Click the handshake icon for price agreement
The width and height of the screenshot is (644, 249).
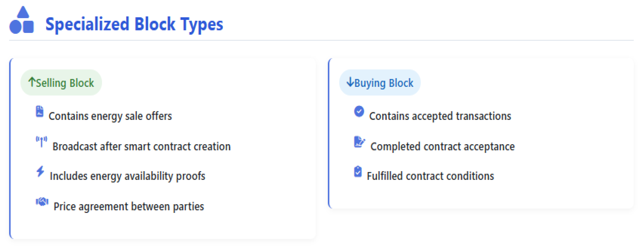[x=42, y=202]
